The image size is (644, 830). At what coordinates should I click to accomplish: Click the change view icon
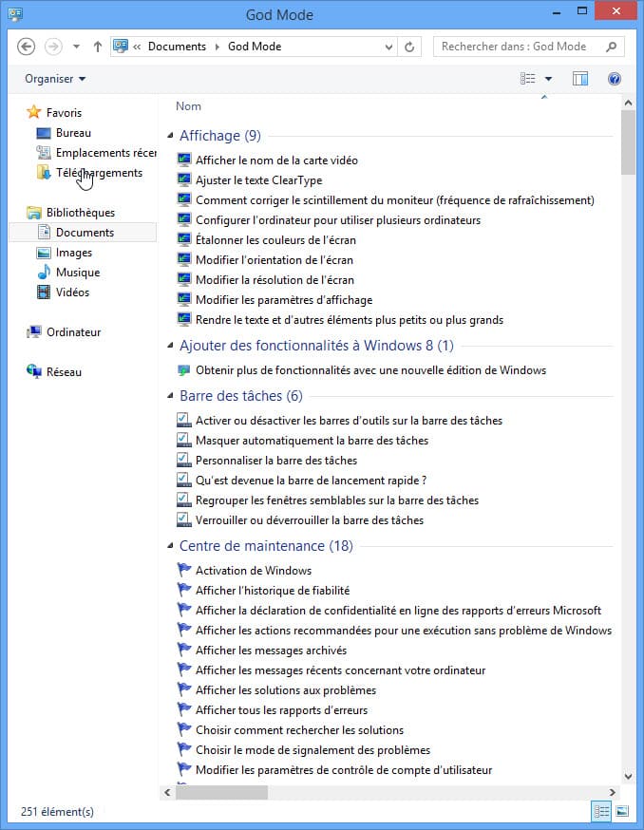point(527,79)
